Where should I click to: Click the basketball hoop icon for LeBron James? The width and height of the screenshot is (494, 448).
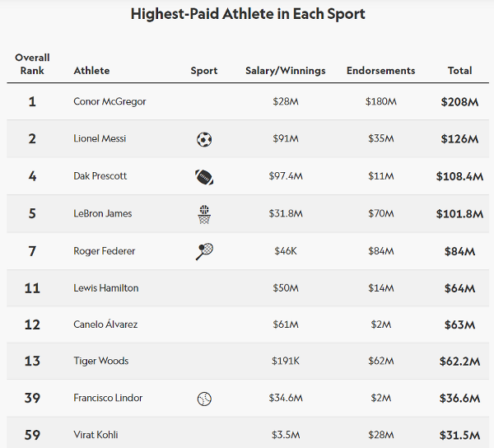point(204,214)
